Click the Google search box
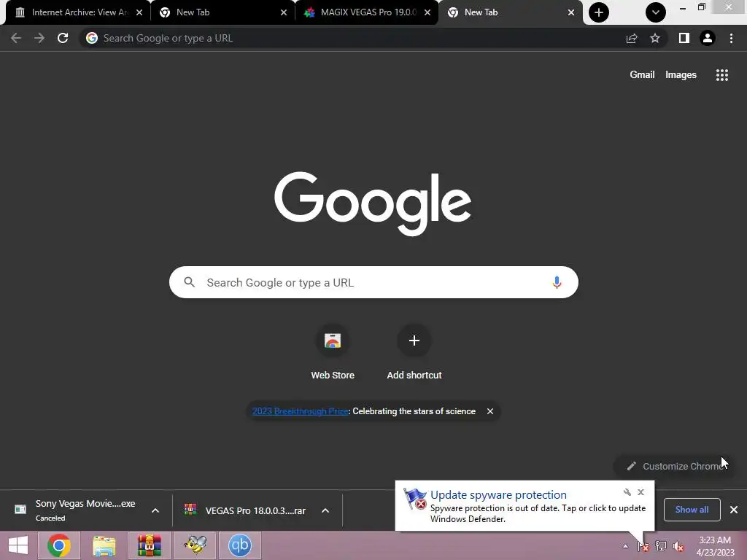This screenshot has height=560, width=747. 373,282
